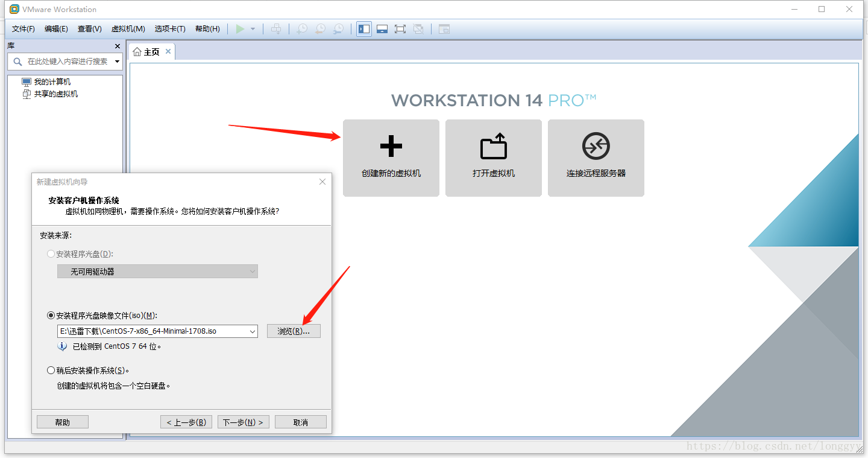Minimize the VMware Workstation window
The width and height of the screenshot is (868, 458).
pyautogui.click(x=794, y=9)
